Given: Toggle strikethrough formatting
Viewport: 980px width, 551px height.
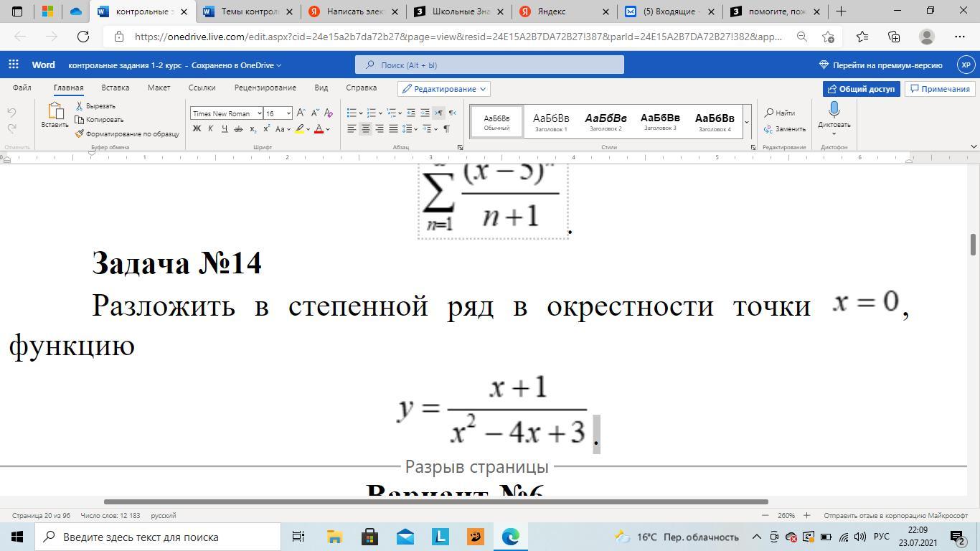Looking at the screenshot, I should click(238, 129).
